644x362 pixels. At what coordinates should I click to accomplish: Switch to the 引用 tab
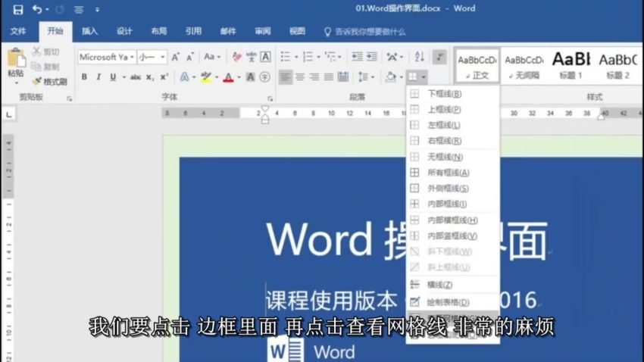[x=193, y=31]
